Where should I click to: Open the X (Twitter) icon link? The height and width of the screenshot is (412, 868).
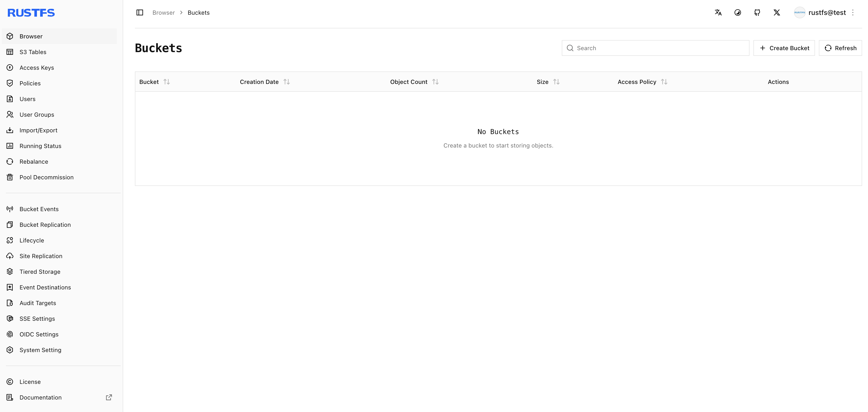coord(777,12)
